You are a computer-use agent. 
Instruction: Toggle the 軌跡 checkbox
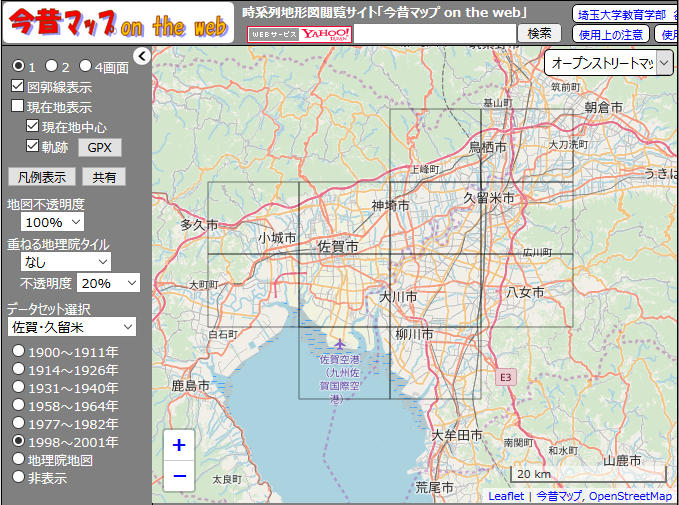[32, 146]
